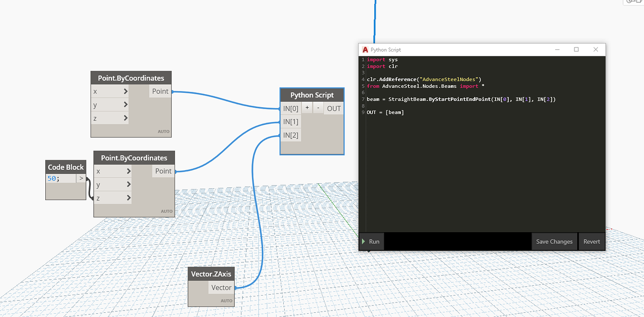Toggle AUTO lacing on the lower Point.ByCoordinates node
This screenshot has height=317, width=644.
click(x=167, y=211)
